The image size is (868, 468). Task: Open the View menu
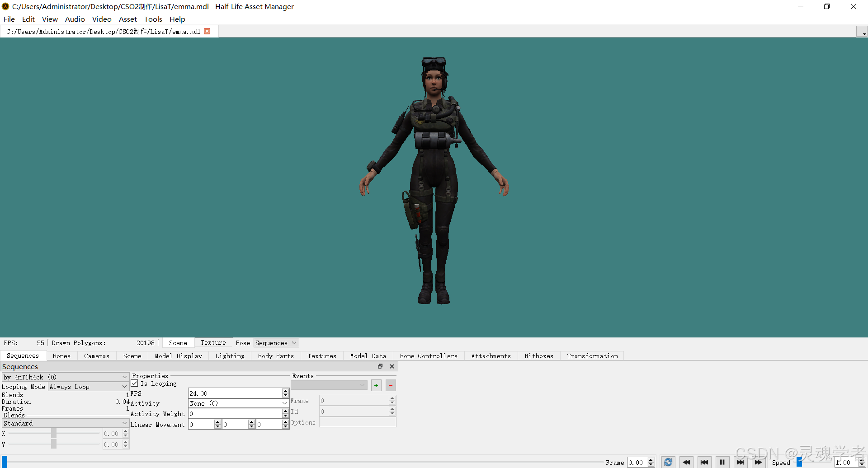click(50, 19)
